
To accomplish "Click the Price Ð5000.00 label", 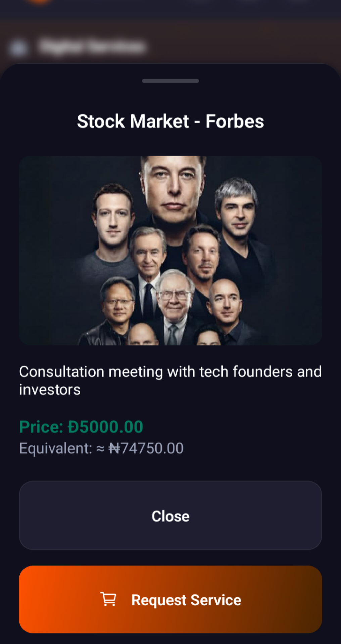I will pyautogui.click(x=81, y=427).
